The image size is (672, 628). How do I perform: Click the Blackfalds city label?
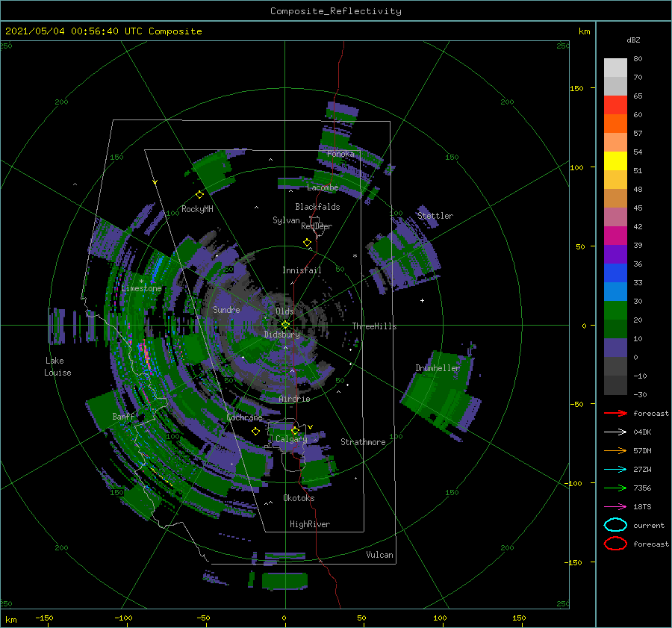click(317, 207)
